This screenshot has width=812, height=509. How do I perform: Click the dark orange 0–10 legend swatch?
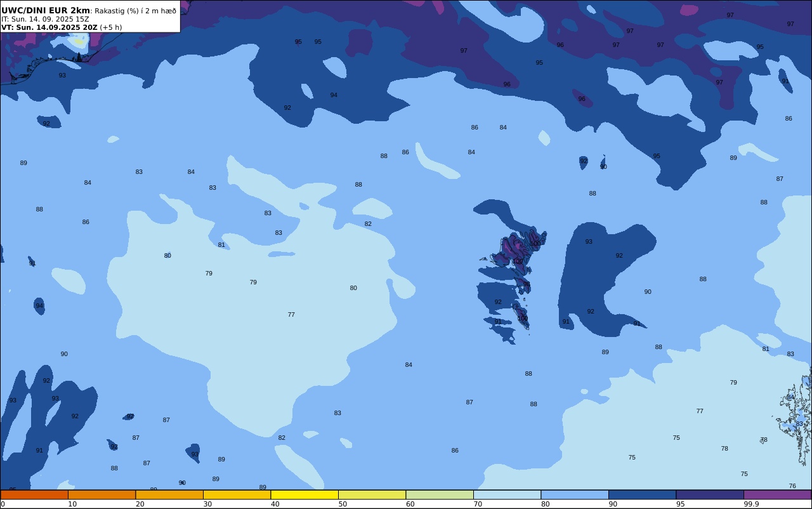point(34,494)
